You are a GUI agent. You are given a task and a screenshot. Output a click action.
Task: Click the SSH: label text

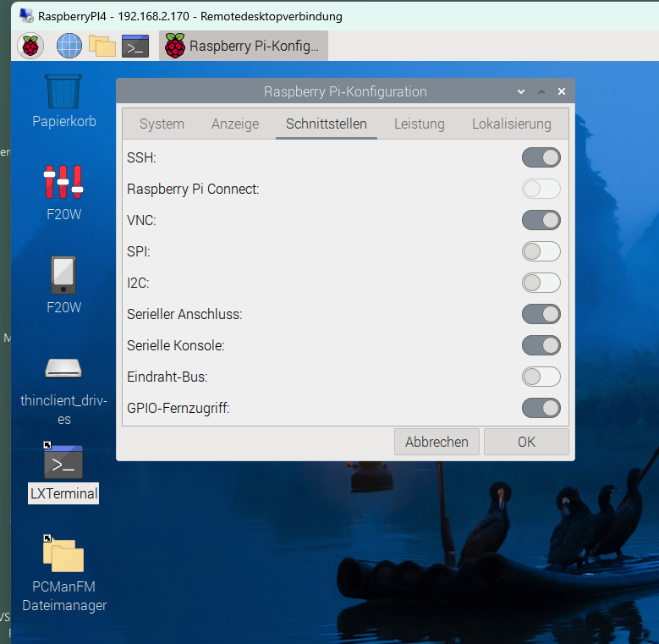(141, 157)
